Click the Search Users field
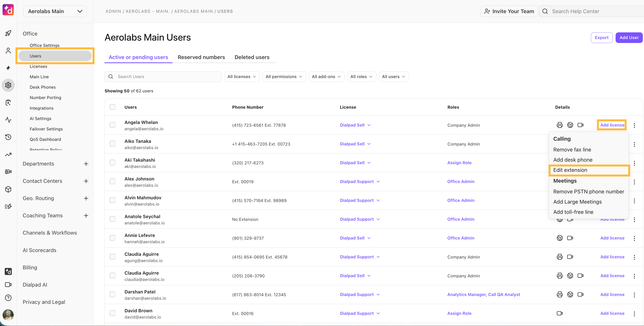 coord(163,76)
